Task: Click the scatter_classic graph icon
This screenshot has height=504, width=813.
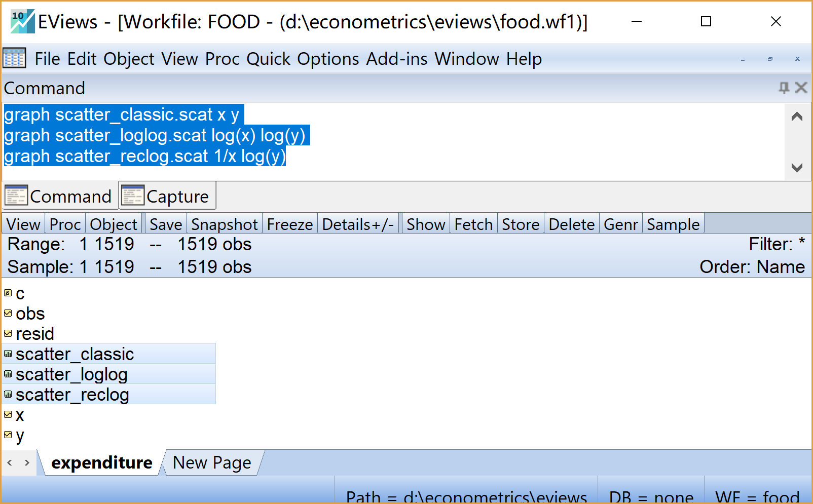Action: click(8, 354)
